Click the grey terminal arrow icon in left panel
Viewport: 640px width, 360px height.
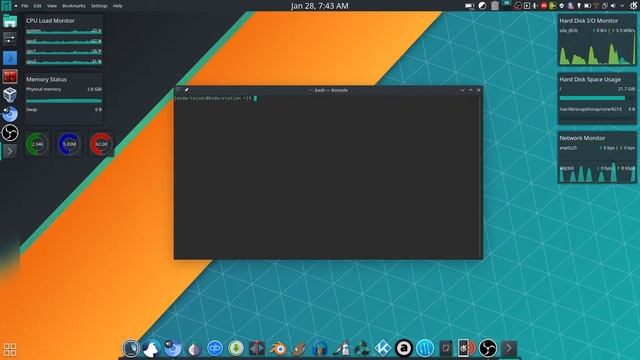pyautogui.click(x=10, y=151)
